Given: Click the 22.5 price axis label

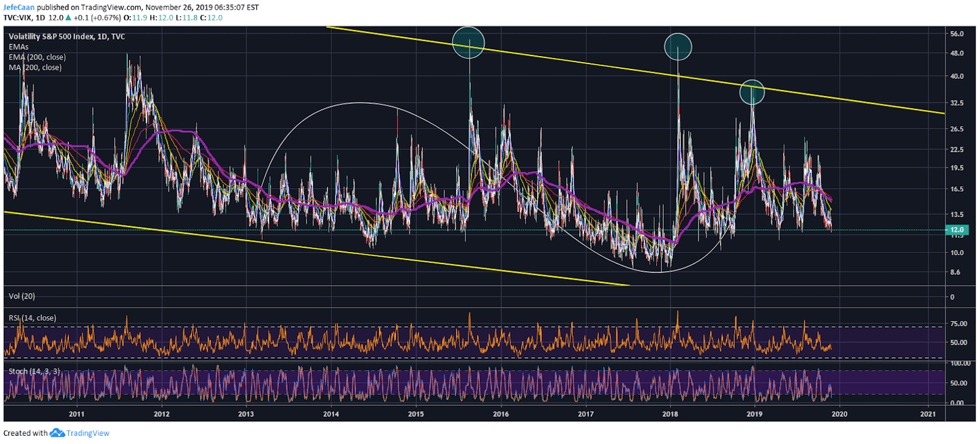Looking at the screenshot, I should pyautogui.click(x=956, y=149).
